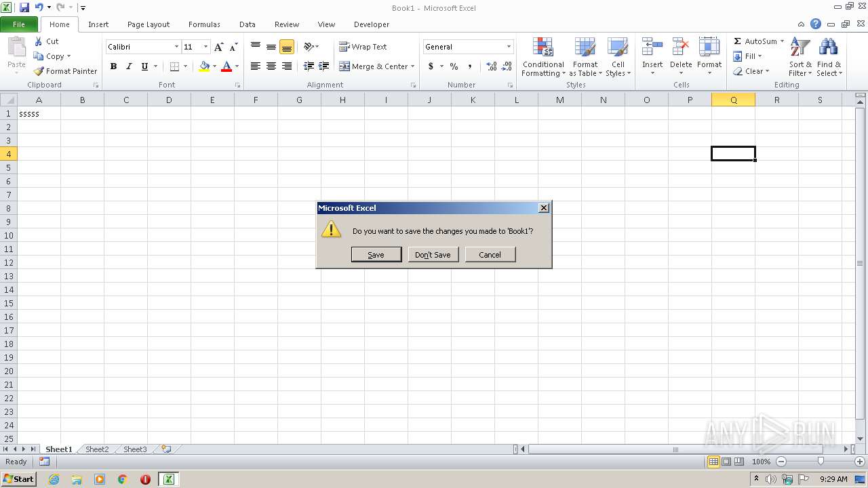Open Merge & Center dropdown arrow
Viewport: 868px width, 488px height.
pos(413,66)
